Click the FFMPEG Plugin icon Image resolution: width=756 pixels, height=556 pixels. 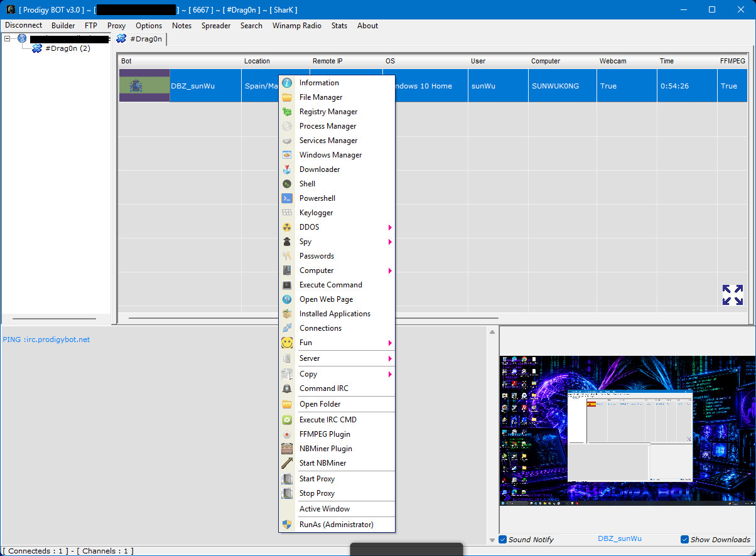click(x=287, y=434)
